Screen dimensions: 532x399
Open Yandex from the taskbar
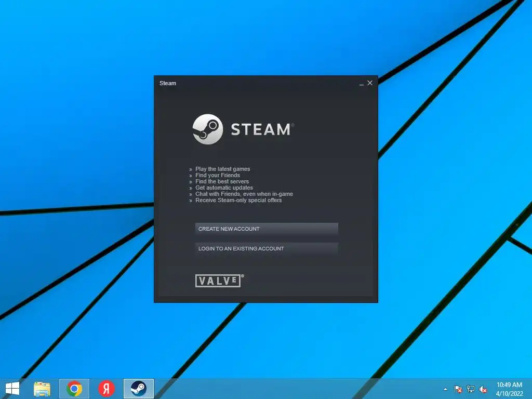pyautogui.click(x=106, y=389)
